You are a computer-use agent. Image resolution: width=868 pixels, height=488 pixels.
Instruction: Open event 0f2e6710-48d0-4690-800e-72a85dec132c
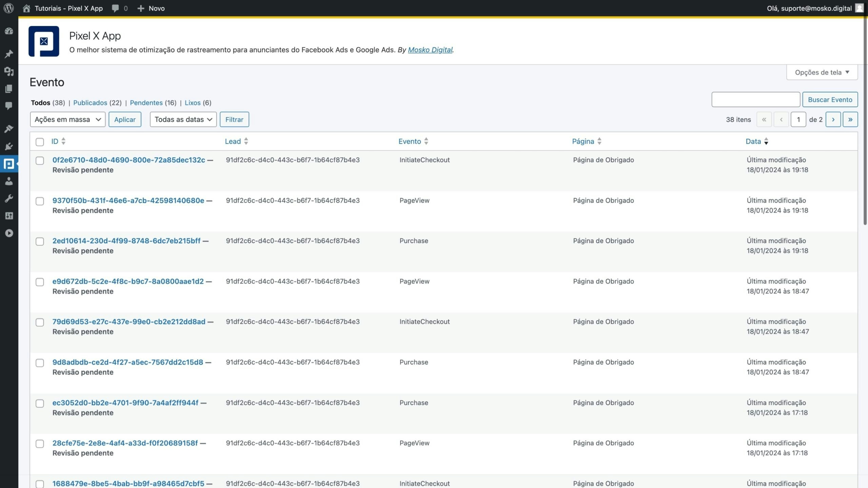coord(129,160)
